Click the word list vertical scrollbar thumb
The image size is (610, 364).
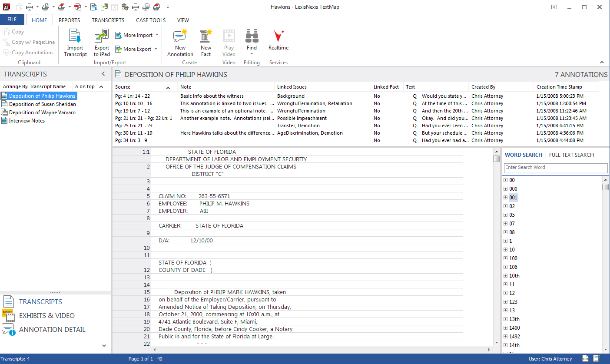tap(606, 187)
